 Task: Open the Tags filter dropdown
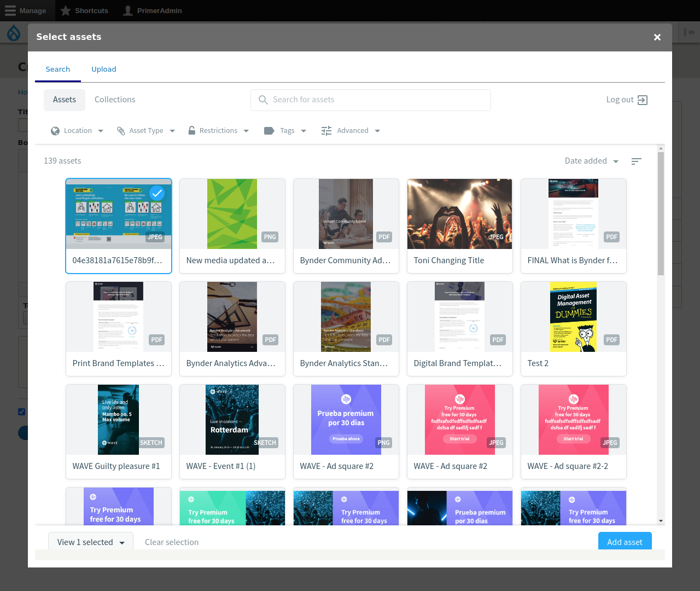[x=285, y=131]
